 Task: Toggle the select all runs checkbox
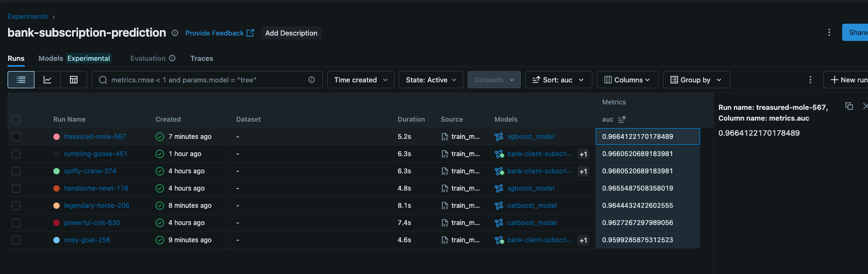point(16,120)
